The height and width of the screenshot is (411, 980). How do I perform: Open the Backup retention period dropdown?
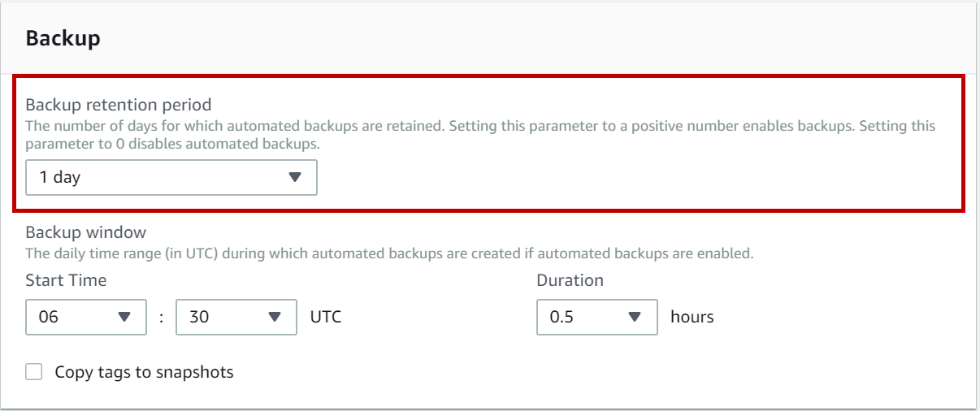(171, 177)
